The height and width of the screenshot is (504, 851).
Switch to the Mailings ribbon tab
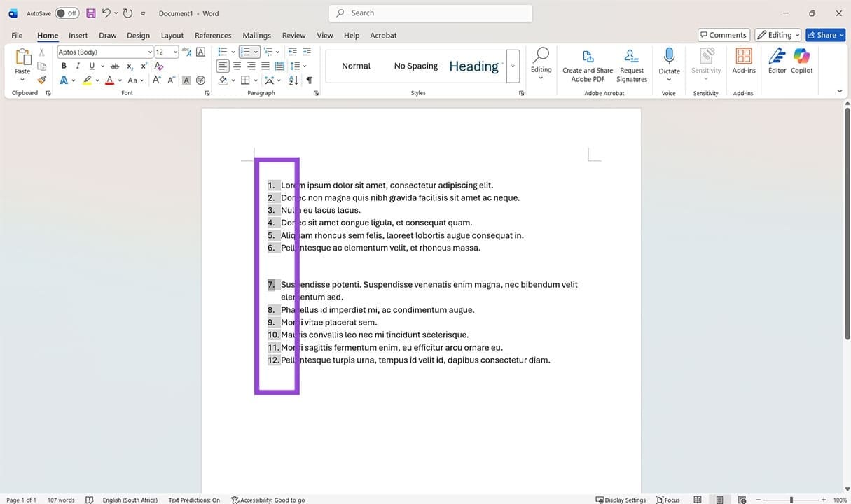click(x=256, y=35)
